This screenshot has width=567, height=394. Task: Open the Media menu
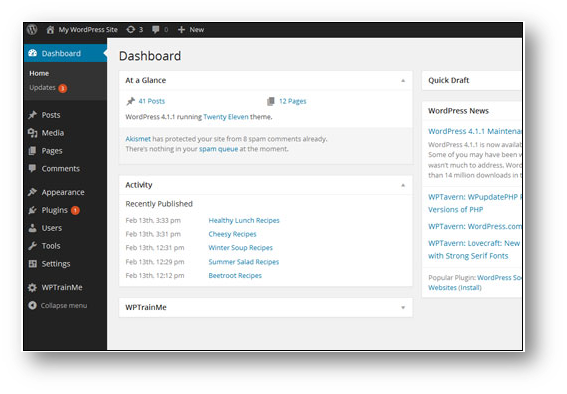pos(53,133)
